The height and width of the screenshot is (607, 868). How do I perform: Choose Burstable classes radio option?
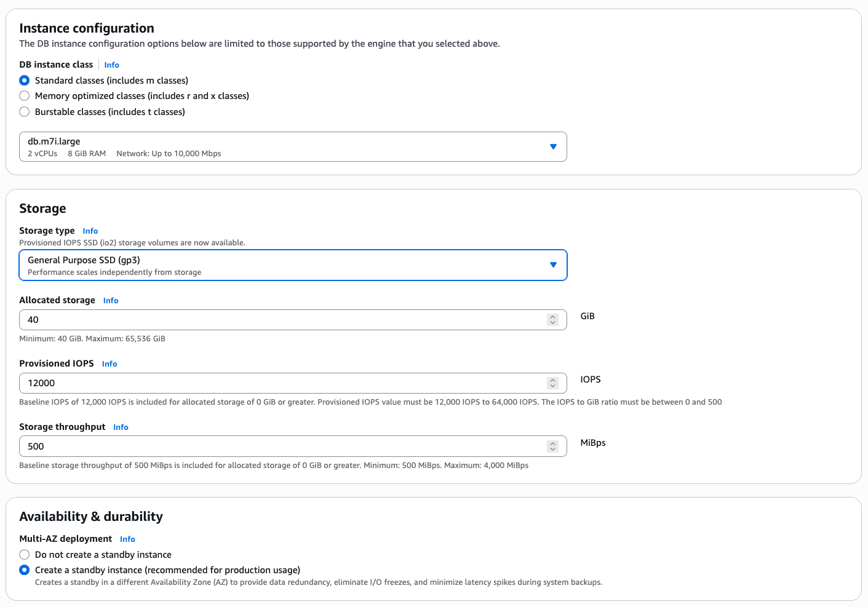click(x=25, y=112)
